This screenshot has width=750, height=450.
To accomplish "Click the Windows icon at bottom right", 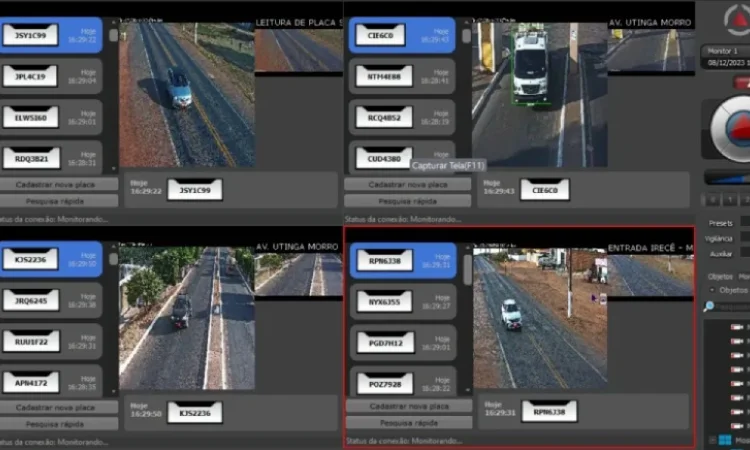I will coord(726,439).
